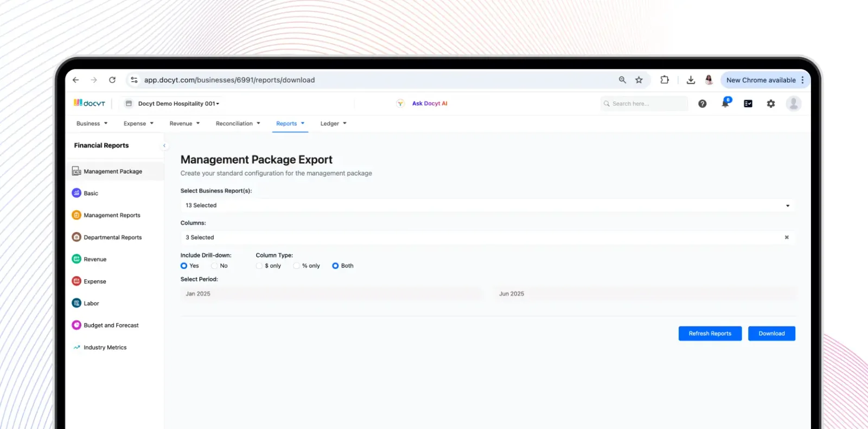The width and height of the screenshot is (868, 429).
Task: Click the Jan 2025 start period field
Action: click(331, 294)
